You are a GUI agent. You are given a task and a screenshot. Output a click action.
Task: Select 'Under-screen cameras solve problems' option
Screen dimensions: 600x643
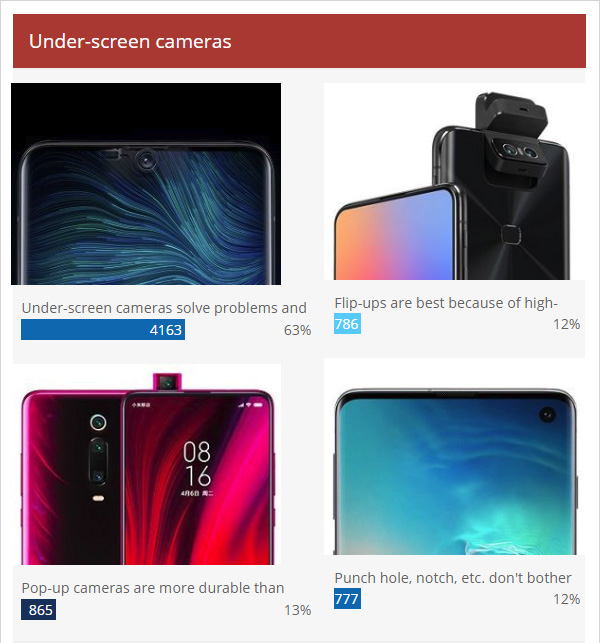pyautogui.click(x=164, y=308)
